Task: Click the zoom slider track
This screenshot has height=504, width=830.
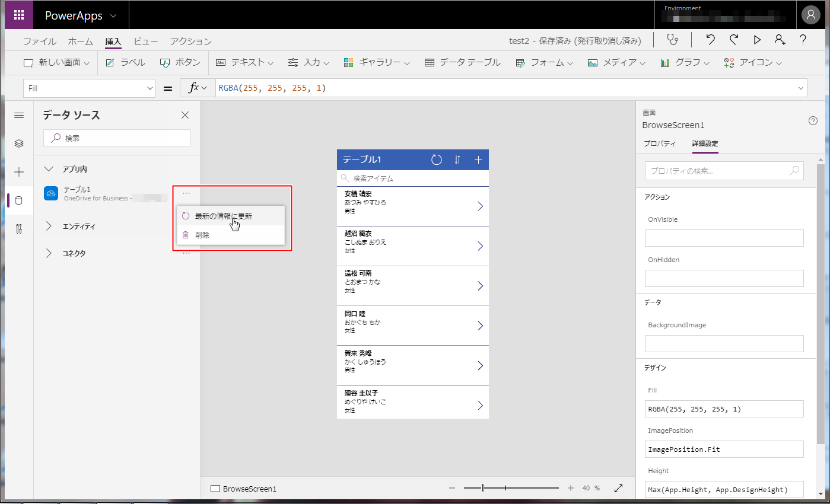Action: click(x=511, y=488)
